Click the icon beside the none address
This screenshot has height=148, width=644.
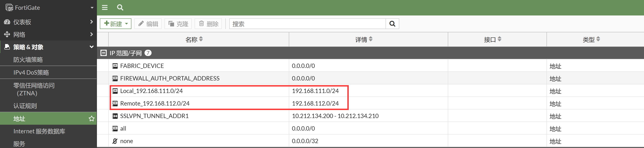coord(115,141)
